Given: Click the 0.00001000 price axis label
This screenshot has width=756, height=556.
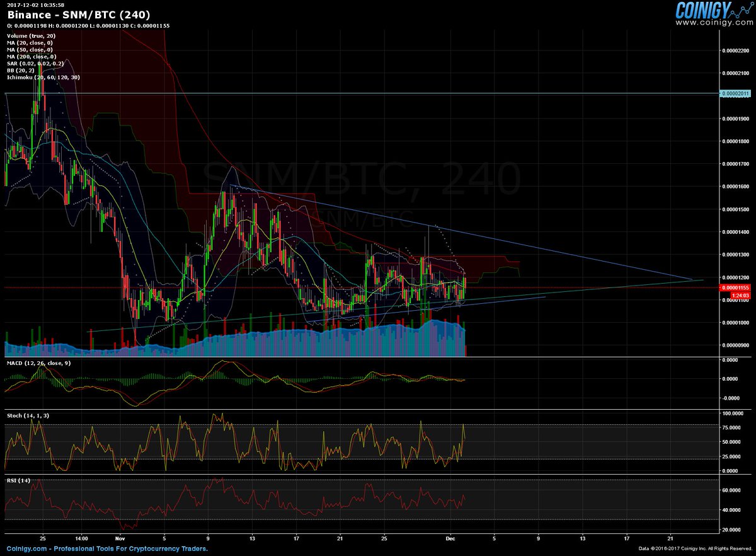Looking at the screenshot, I should [736, 323].
